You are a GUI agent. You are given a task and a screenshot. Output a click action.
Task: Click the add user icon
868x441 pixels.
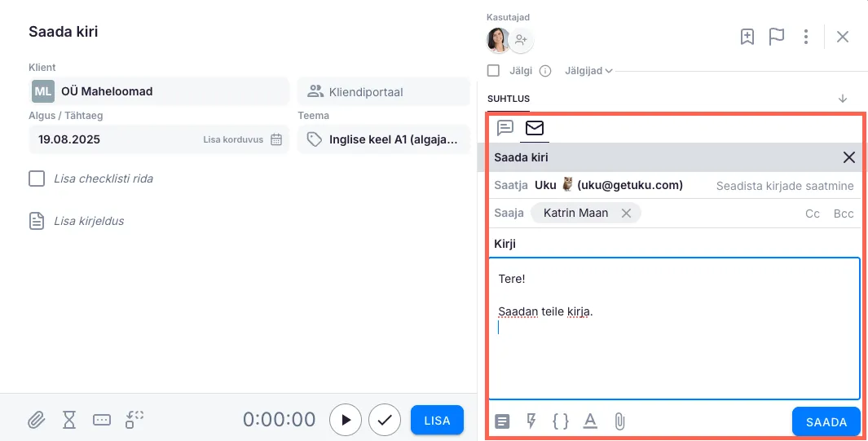point(522,39)
